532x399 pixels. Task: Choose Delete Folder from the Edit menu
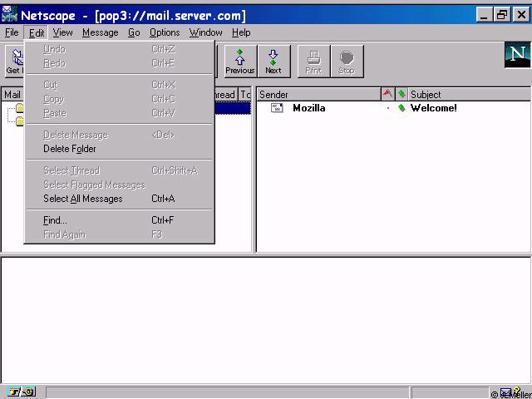click(120, 149)
